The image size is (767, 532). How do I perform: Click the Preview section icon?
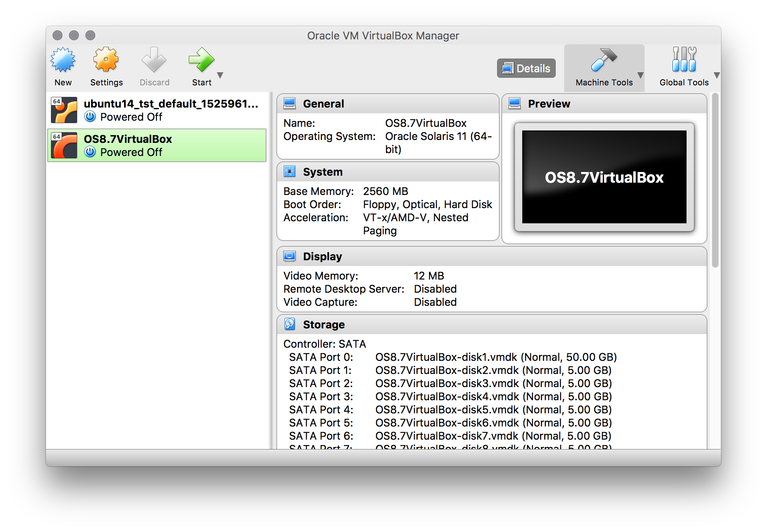[514, 103]
